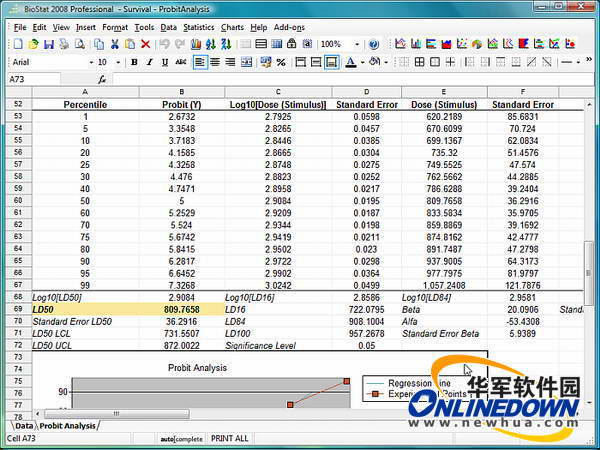Toggle Italic formatting
Viewport: 600px width, 450px height.
pos(150,62)
